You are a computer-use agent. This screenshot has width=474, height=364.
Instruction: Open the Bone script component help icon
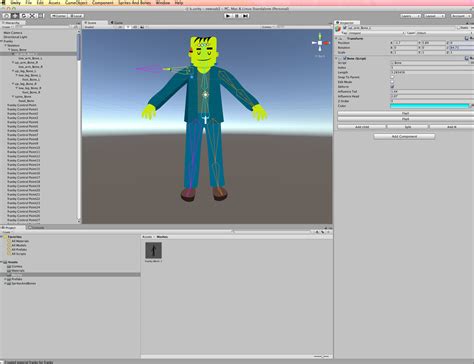click(467, 58)
